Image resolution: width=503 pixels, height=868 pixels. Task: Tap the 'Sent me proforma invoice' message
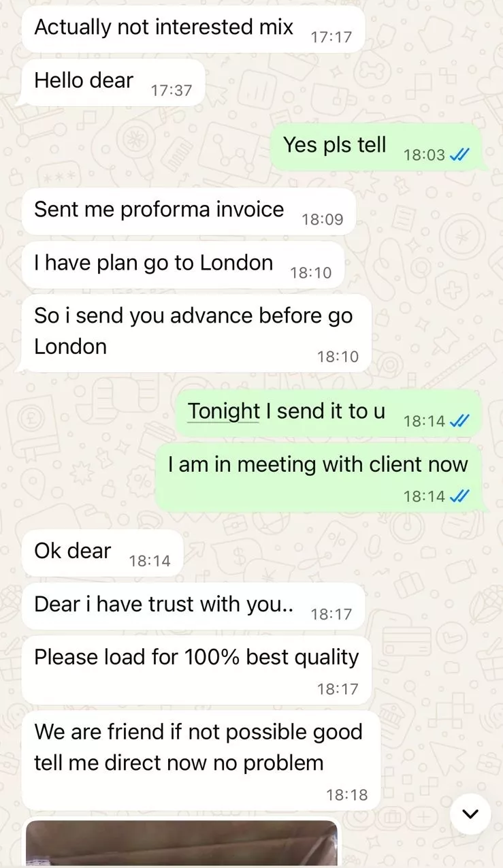(x=189, y=212)
